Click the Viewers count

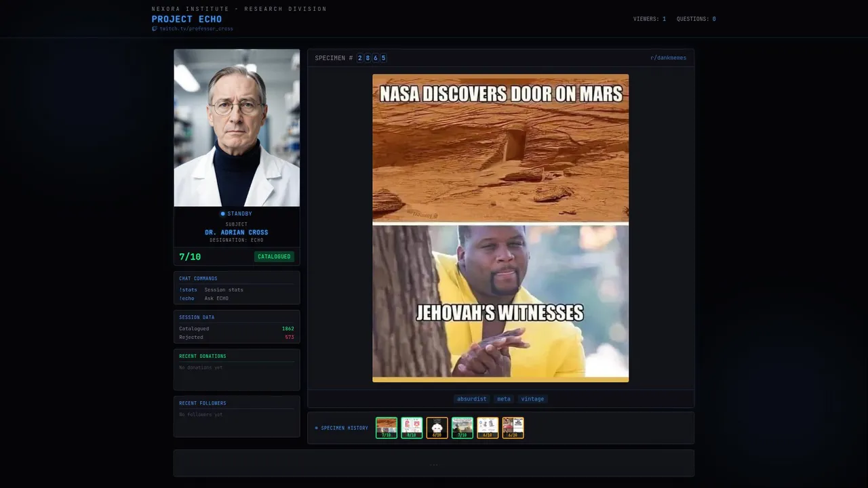650,19
